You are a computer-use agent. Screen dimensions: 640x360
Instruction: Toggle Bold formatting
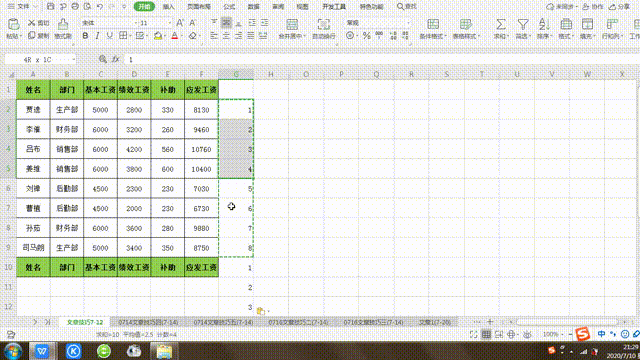(x=85, y=36)
